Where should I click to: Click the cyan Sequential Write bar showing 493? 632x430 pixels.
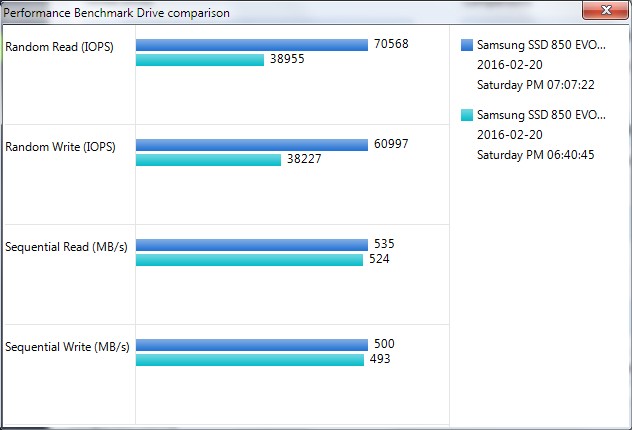[x=250, y=359]
